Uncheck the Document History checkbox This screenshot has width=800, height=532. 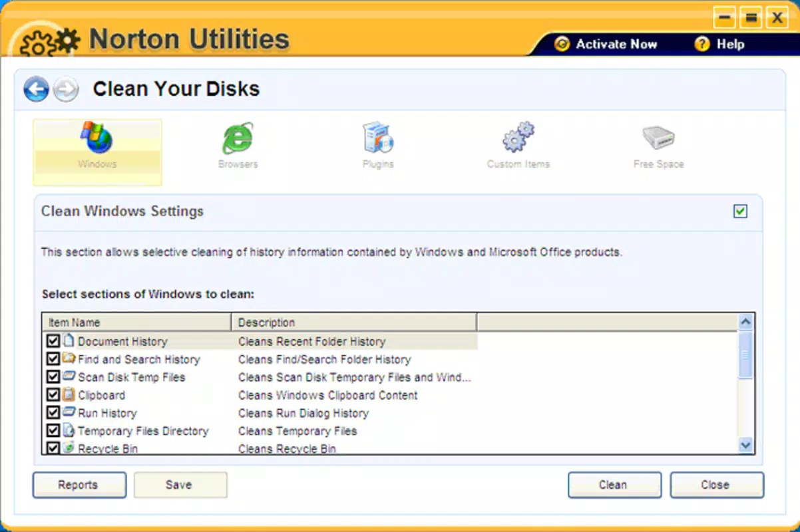tap(53, 341)
